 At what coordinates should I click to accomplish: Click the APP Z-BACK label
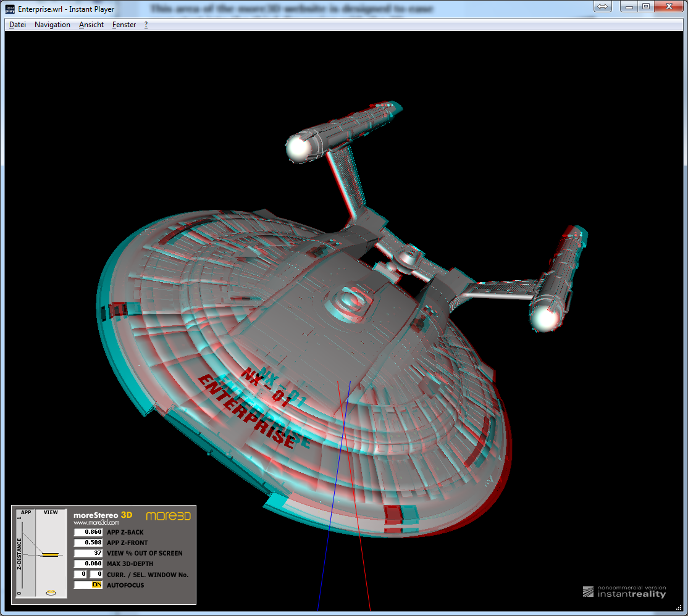(x=125, y=532)
